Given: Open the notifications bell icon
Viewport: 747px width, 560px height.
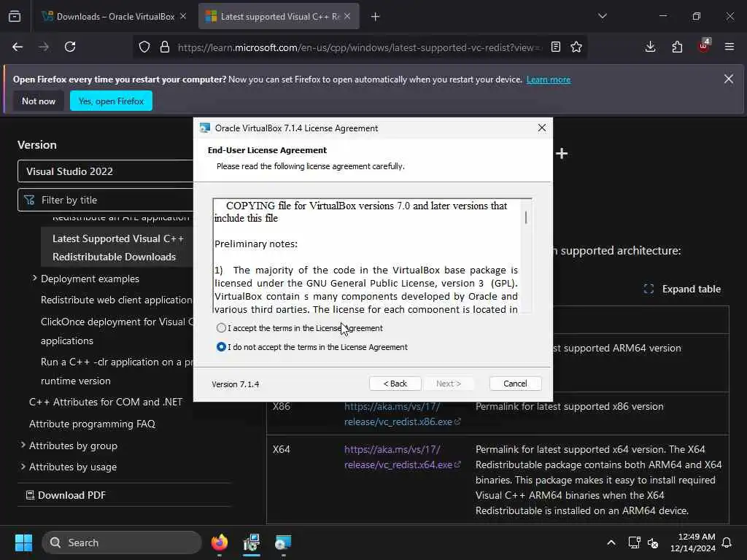Looking at the screenshot, I should pyautogui.click(x=727, y=542).
